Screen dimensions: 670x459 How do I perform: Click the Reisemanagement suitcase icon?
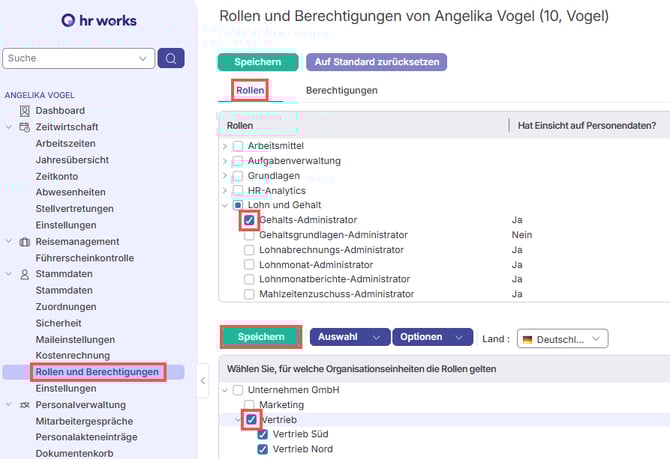click(x=25, y=242)
